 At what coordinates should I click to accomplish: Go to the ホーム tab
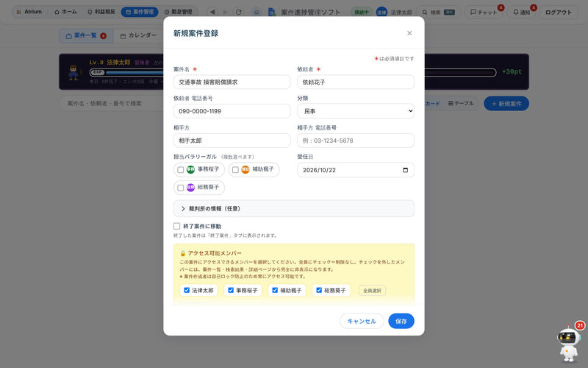coord(65,12)
